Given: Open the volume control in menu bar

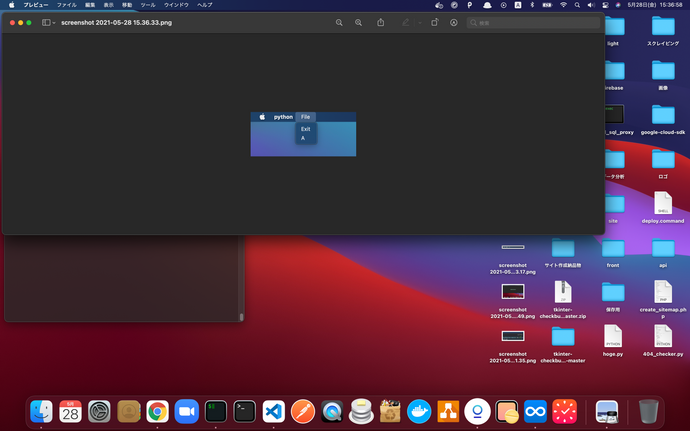Looking at the screenshot, I should click(x=591, y=5).
